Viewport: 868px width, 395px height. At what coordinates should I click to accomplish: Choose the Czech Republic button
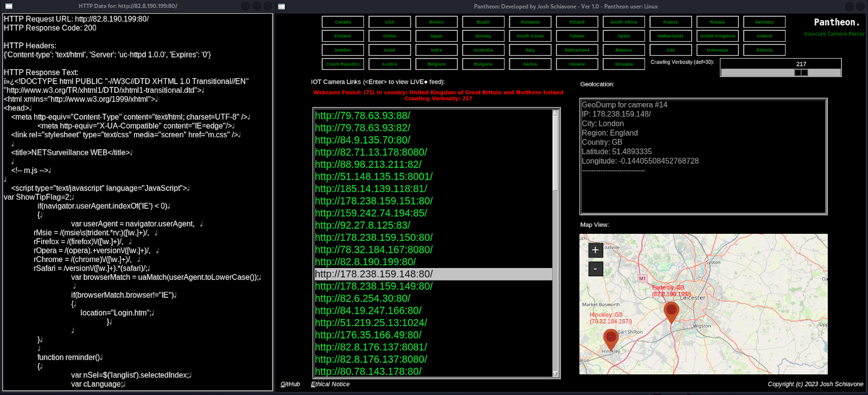point(343,64)
